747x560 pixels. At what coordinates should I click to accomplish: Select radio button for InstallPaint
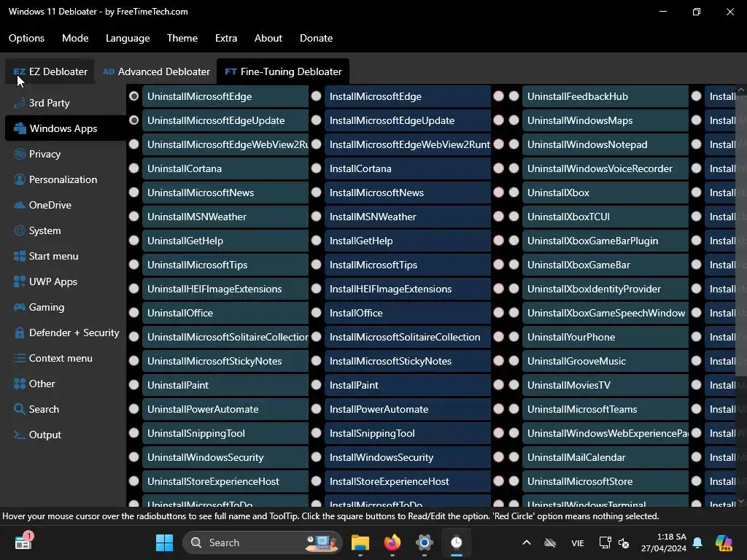[317, 385]
